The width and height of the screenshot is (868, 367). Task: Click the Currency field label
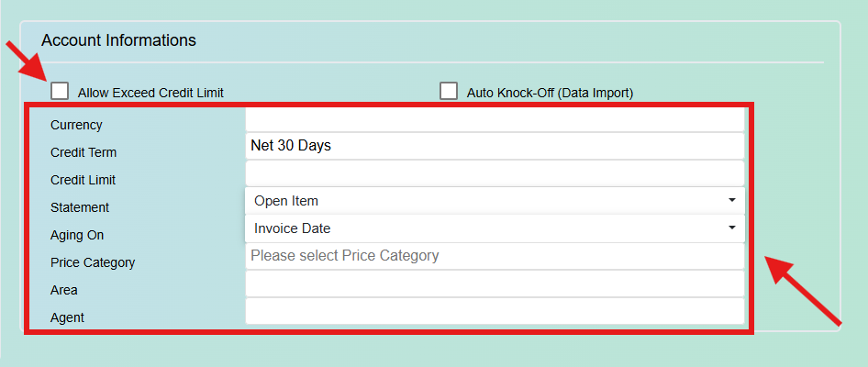(76, 125)
